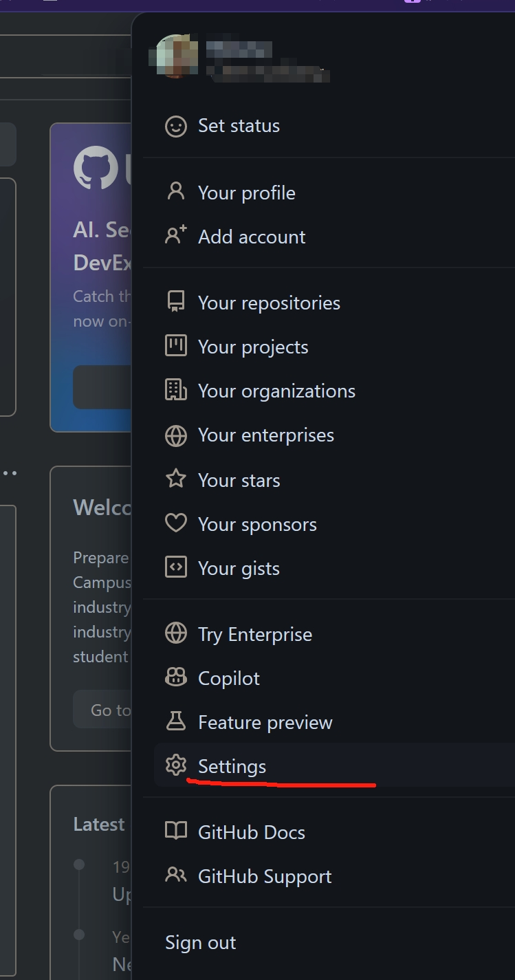Click the add-person icon beside Add account
Screen dimensions: 515x980
(176, 236)
